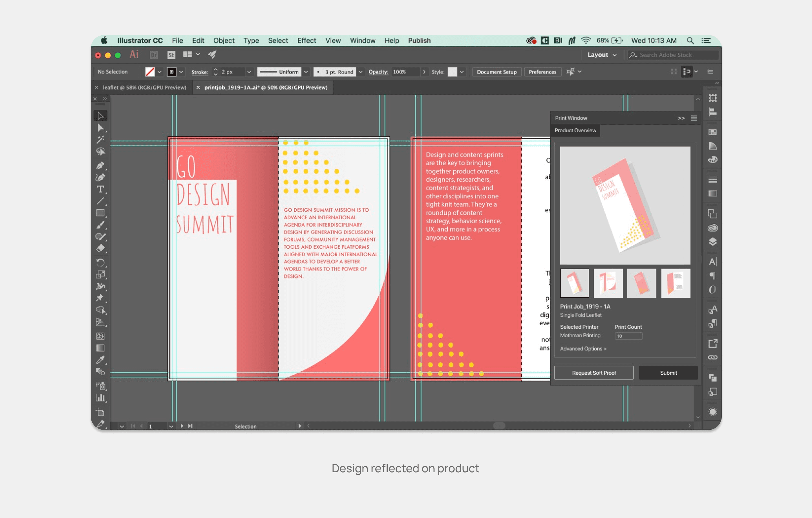812x518 pixels.
Task: Select the Rotate tool
Action: pyautogui.click(x=100, y=262)
